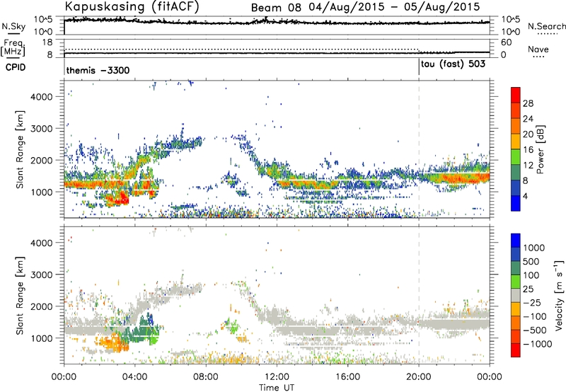The height and width of the screenshot is (392, 566).
Task: Click the 28 tick on Power colorbar
Action: [528, 103]
